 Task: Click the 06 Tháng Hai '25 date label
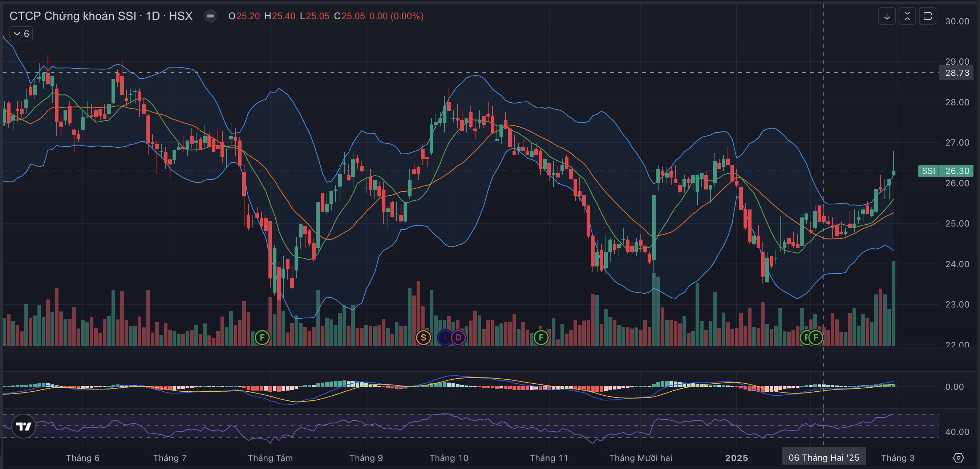824,457
